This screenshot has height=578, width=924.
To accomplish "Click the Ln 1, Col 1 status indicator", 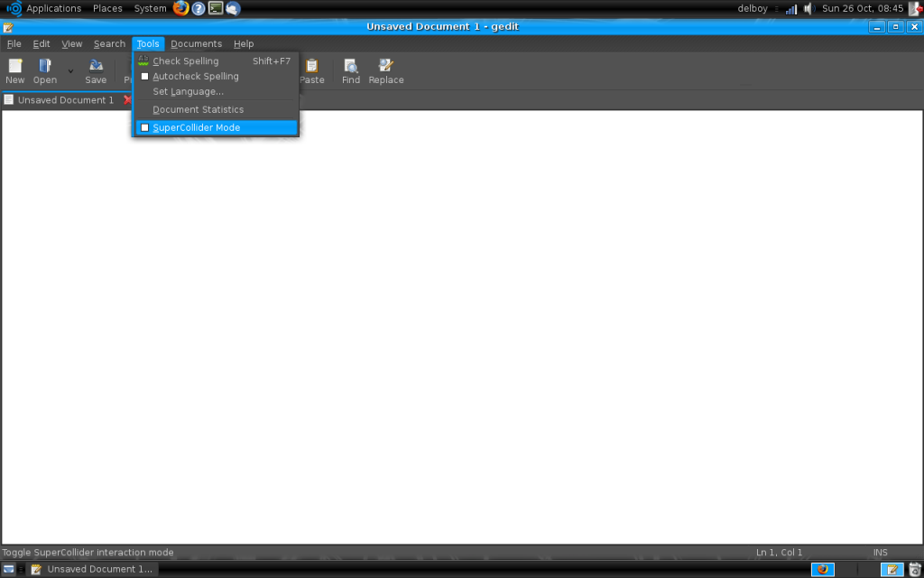I will click(x=779, y=553).
